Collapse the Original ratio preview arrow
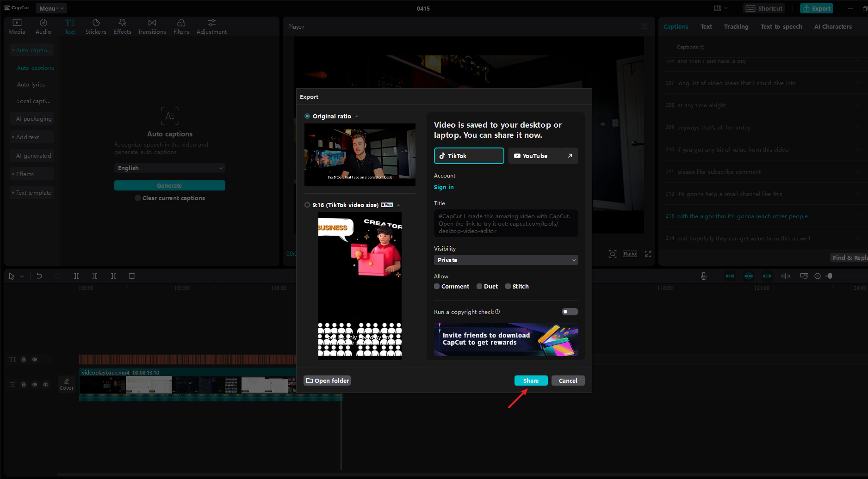Screen dimensions: 868x479 [x=357, y=117]
